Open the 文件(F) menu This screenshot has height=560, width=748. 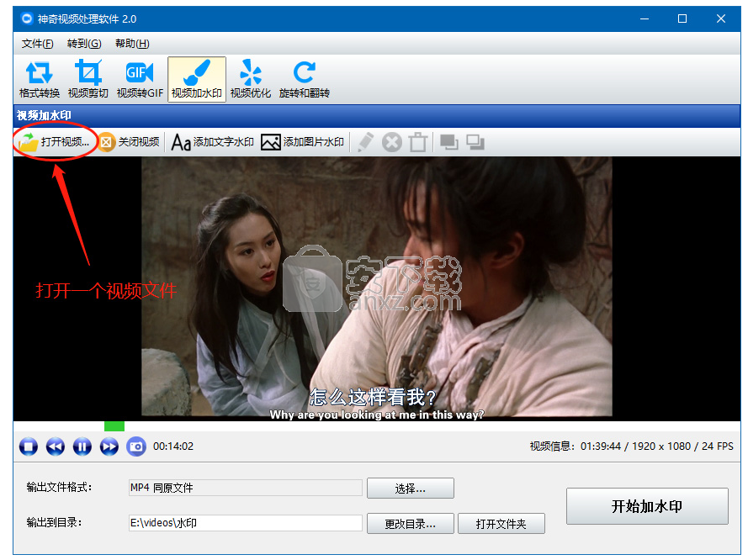[37, 44]
